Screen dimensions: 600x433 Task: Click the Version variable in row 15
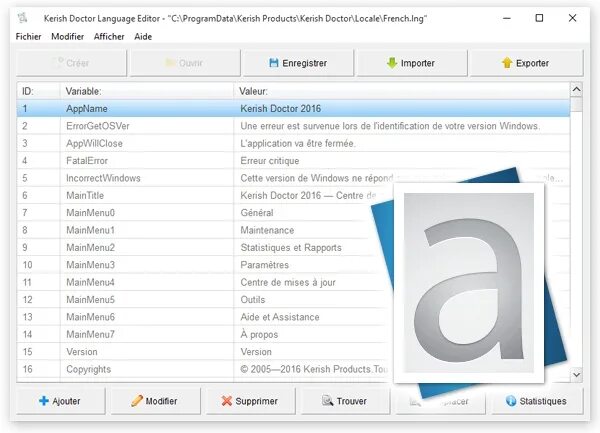(x=82, y=352)
